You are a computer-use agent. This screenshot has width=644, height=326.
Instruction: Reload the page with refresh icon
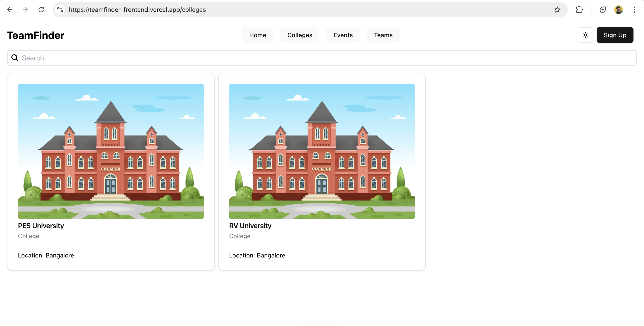(x=41, y=9)
